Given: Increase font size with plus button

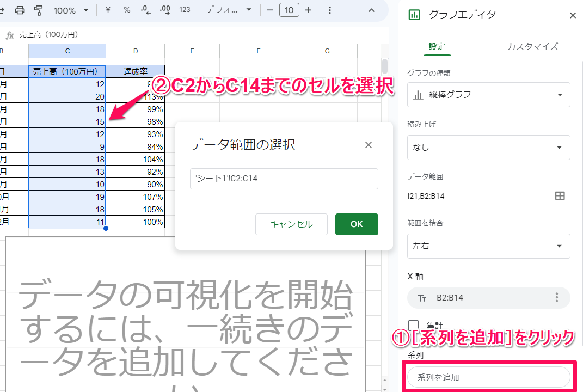Looking at the screenshot, I should 308,10.
